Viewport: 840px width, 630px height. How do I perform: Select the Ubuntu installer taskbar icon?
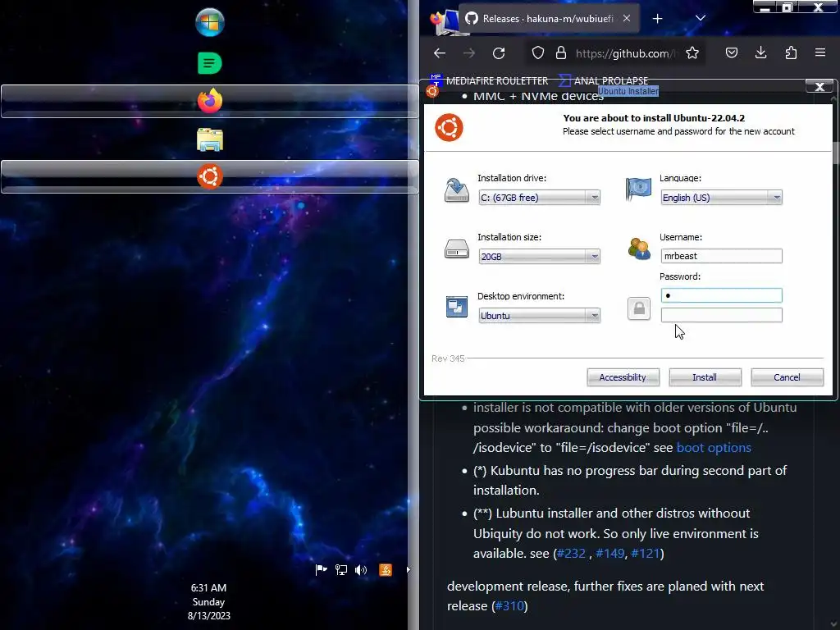[x=209, y=176]
